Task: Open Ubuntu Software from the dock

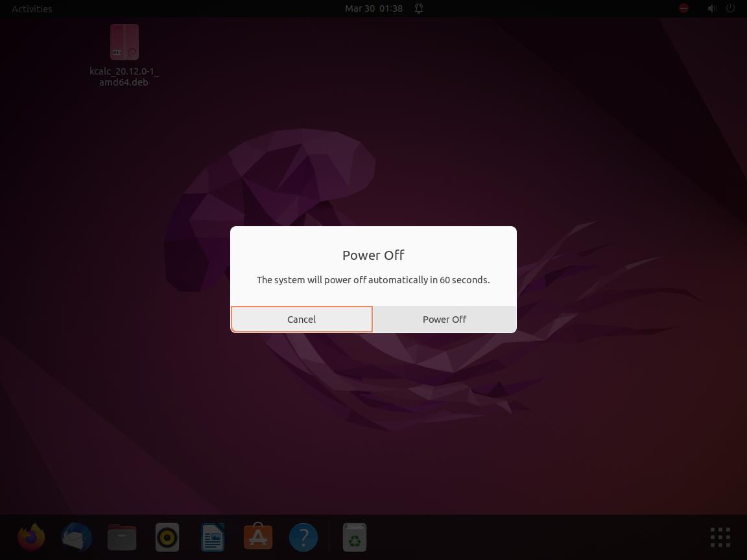Action: (x=257, y=537)
